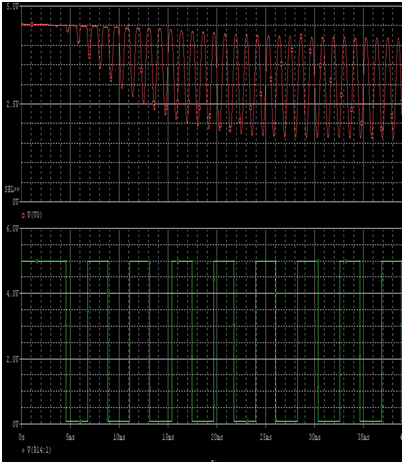Click the 5.0V label at top plot Y-axis
Screen dimensions: 404x464
pyautogui.click(x=13, y=7)
